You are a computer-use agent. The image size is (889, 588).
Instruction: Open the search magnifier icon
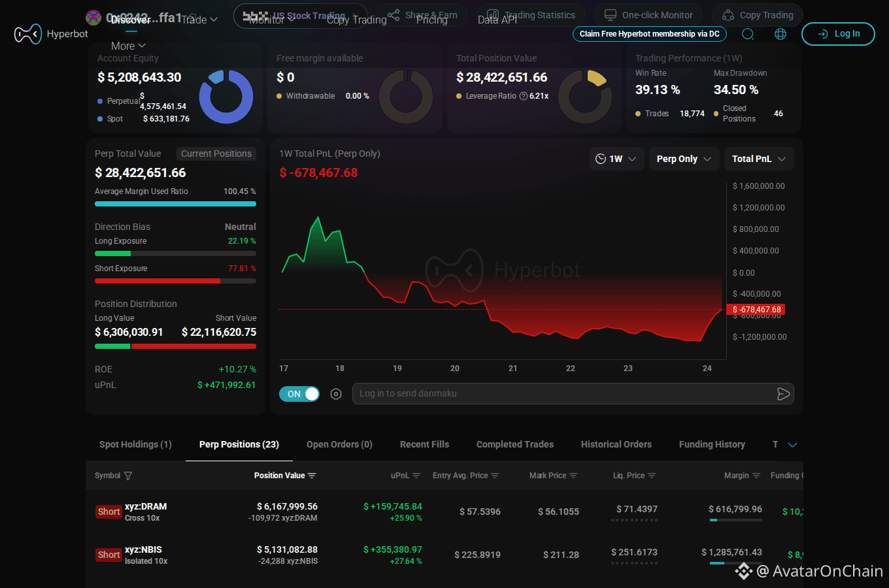tap(748, 34)
